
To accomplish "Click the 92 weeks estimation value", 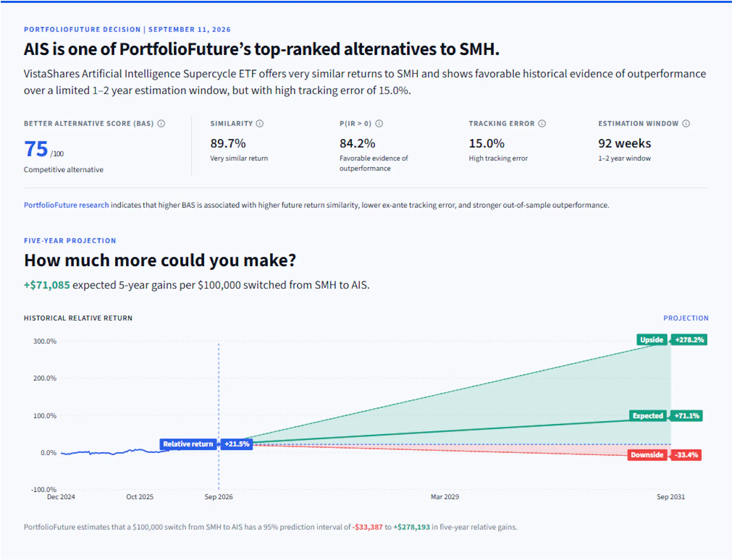I will 624,144.
